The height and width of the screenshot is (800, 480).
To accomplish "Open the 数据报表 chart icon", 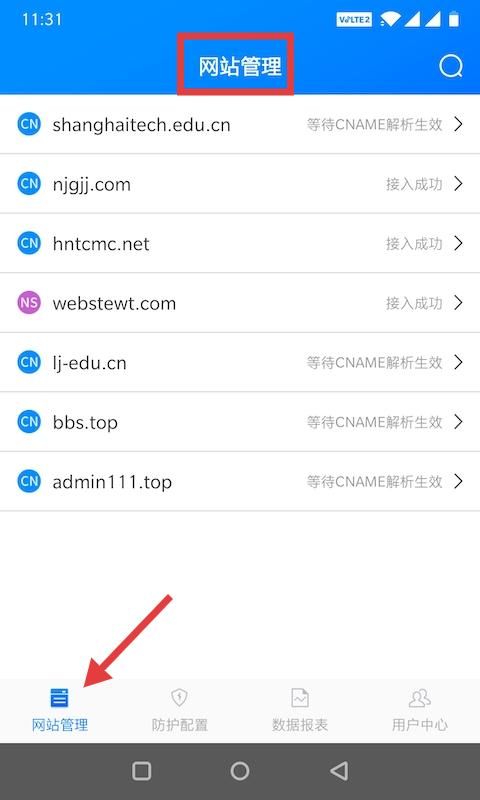I will 299,697.
